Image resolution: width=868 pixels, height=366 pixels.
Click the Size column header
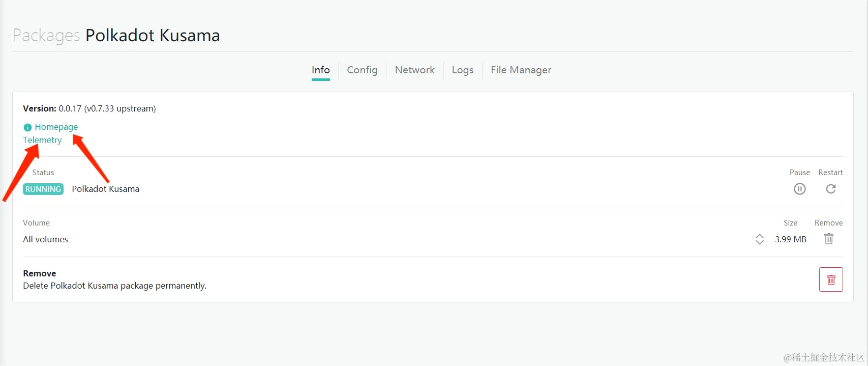click(x=791, y=223)
